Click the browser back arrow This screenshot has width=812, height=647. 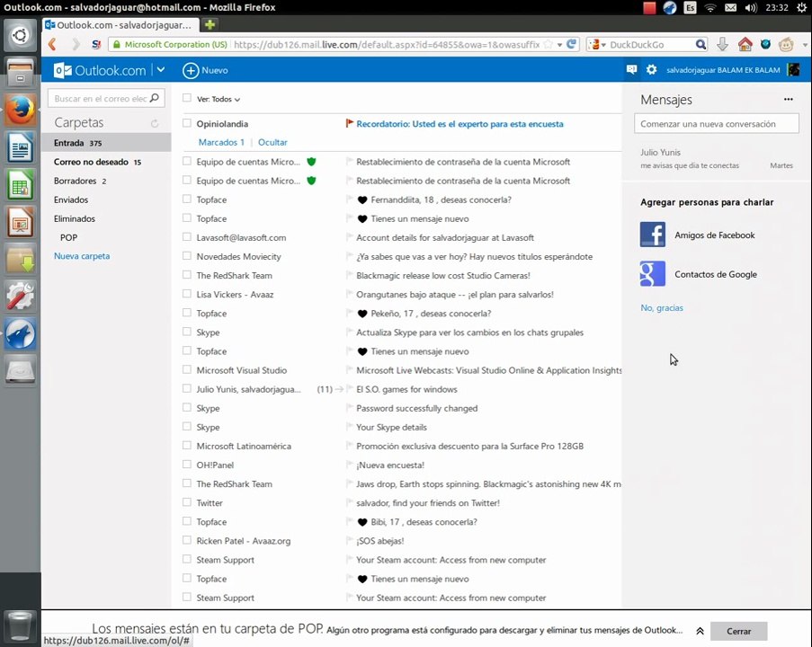click(x=52, y=45)
